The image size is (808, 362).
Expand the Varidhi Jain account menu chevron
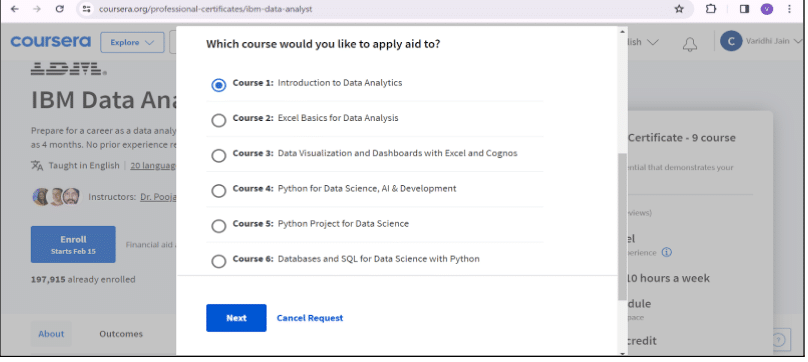(799, 41)
